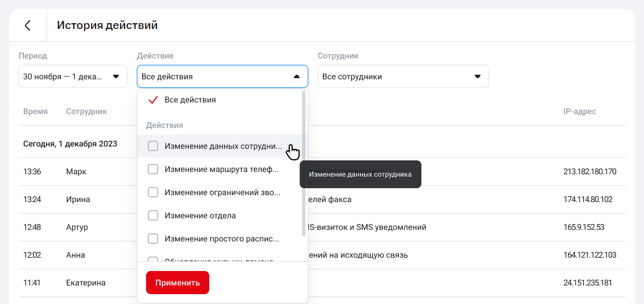Select the Изменение отдела list item label
Viewport: 644px width, 304px height.
[200, 215]
